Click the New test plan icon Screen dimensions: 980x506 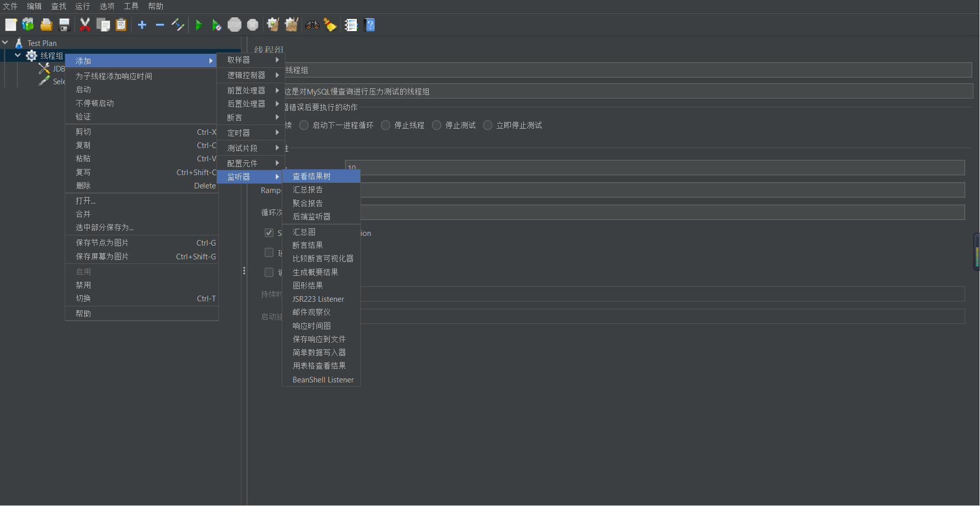pos(11,25)
